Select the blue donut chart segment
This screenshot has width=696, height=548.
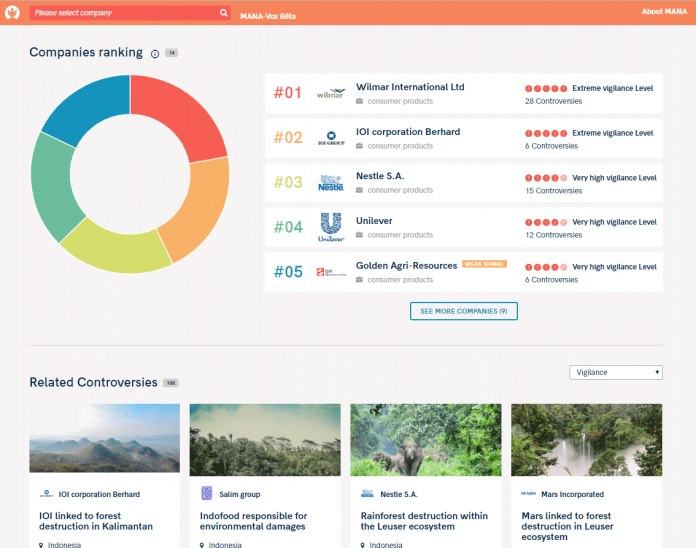click(x=91, y=108)
